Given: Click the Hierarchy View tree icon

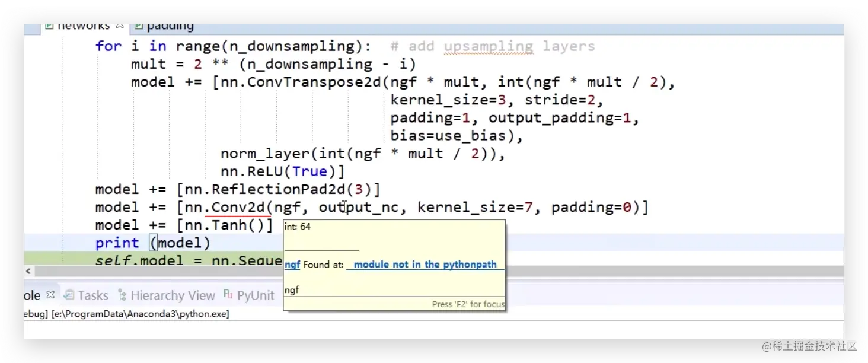Looking at the screenshot, I should (x=122, y=295).
